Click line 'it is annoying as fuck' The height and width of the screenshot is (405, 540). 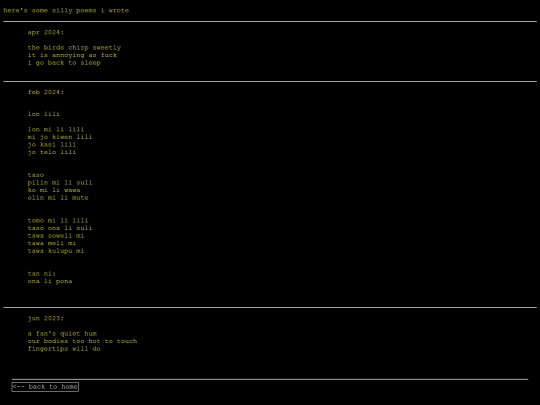(x=72, y=55)
